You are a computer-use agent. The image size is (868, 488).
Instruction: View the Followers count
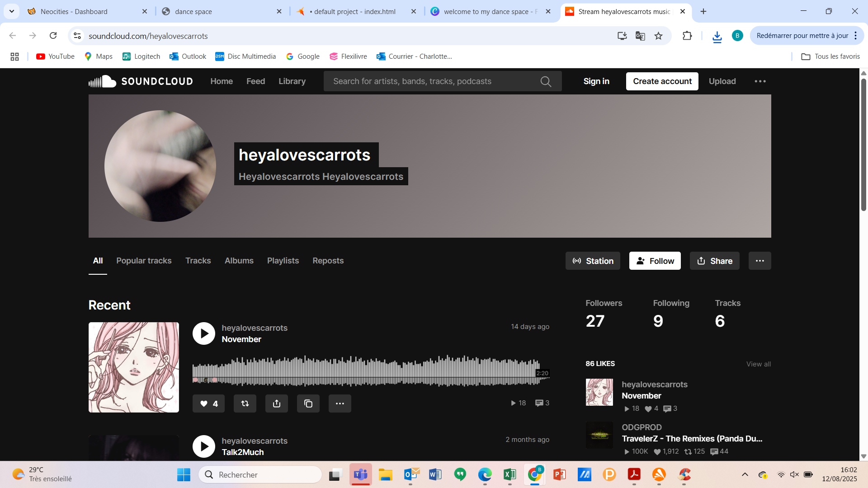click(604, 314)
